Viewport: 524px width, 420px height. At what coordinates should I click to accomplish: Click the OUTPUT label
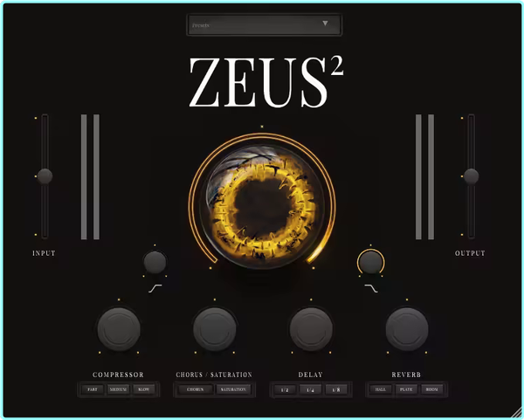[470, 253]
